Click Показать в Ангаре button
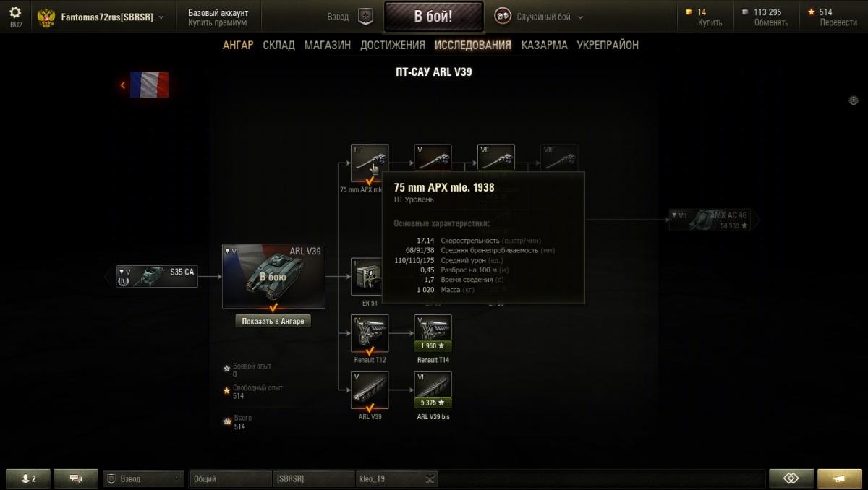Image resolution: width=868 pixels, height=490 pixels. (273, 322)
